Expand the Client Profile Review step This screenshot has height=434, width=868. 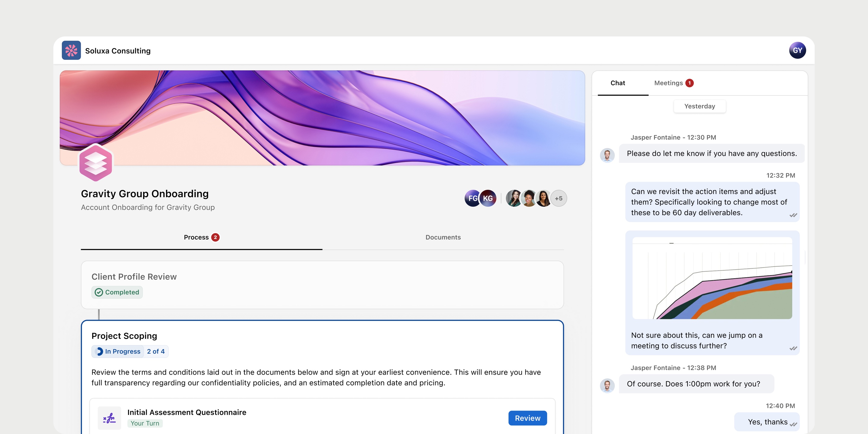tap(134, 277)
